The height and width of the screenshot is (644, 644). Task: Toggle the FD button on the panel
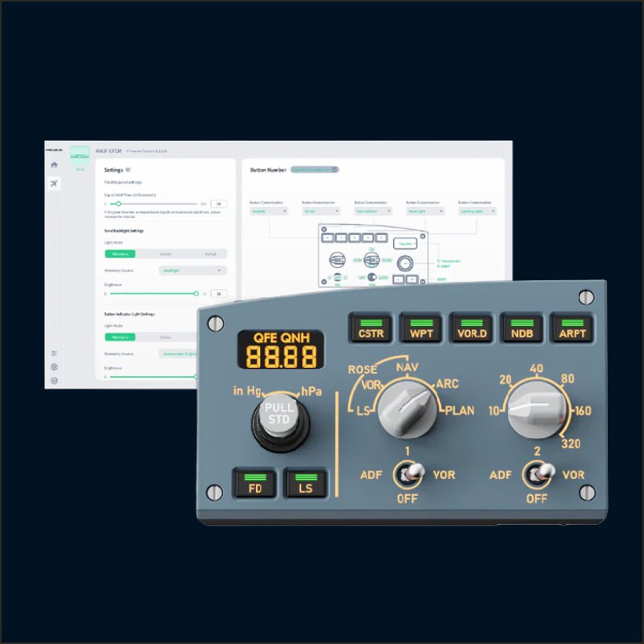[254, 482]
